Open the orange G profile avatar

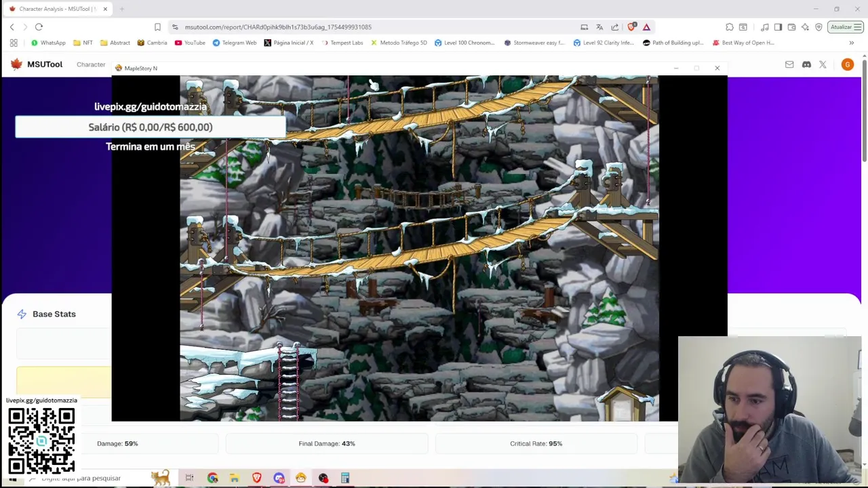tap(847, 64)
